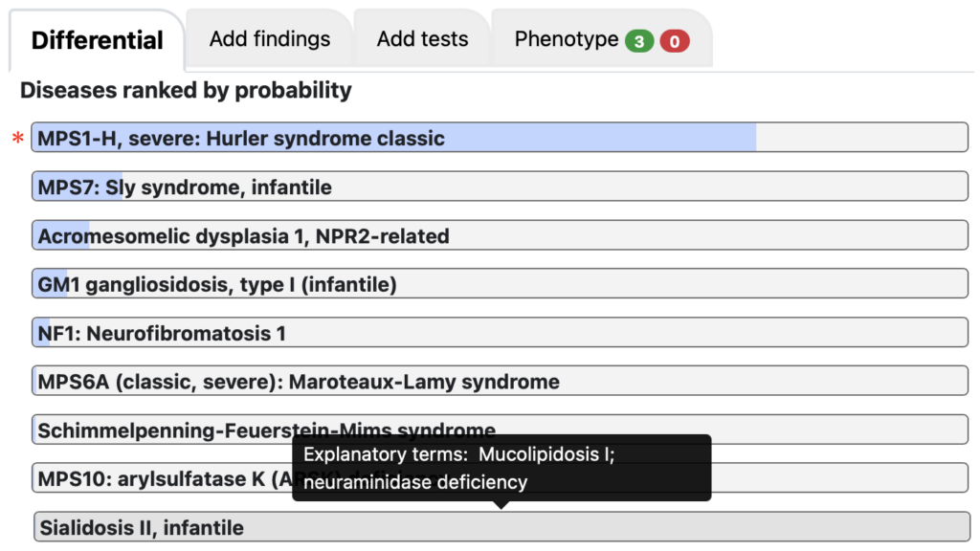Select the Differential tab
The width and height of the screenshot is (980, 551).
pos(97,40)
